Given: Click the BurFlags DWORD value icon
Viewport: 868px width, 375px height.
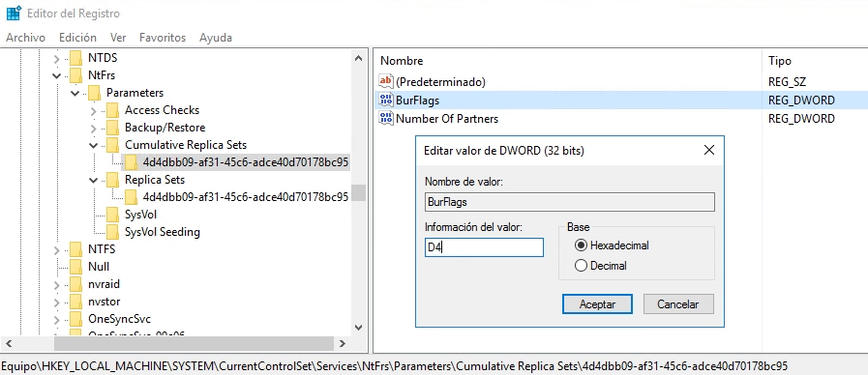Looking at the screenshot, I should tap(386, 101).
